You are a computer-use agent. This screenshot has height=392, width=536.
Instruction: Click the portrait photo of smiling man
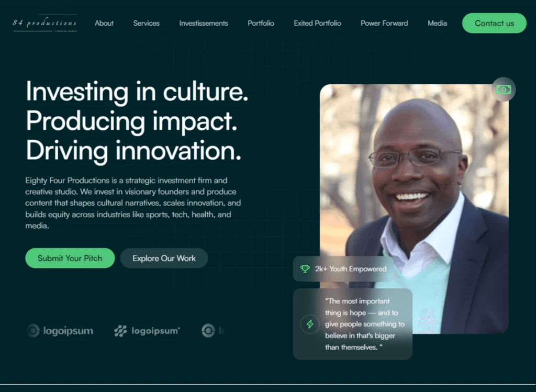tap(414, 208)
